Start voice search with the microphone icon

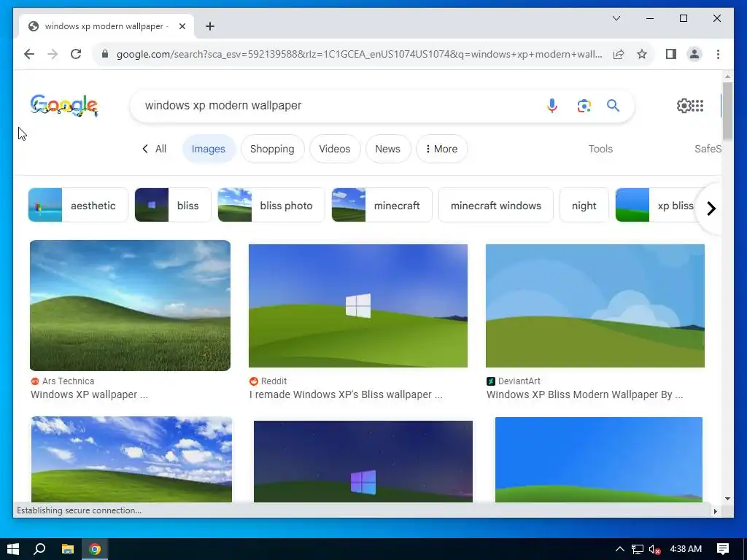coord(552,105)
